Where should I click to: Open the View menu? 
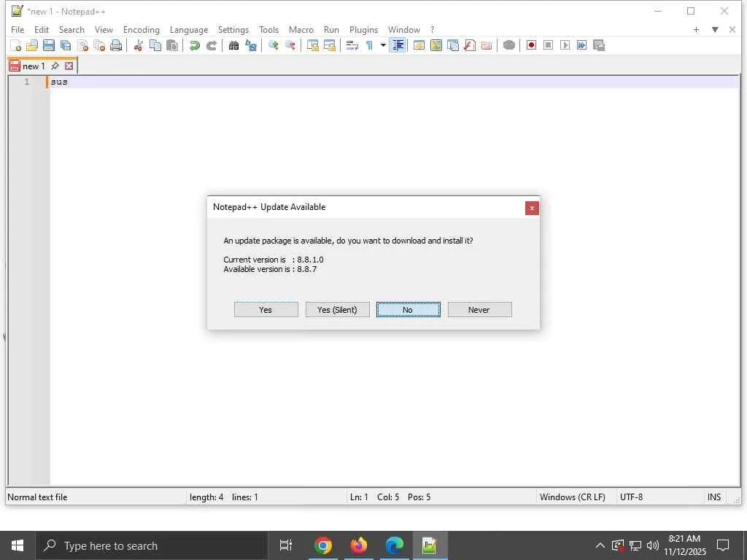[x=104, y=29]
